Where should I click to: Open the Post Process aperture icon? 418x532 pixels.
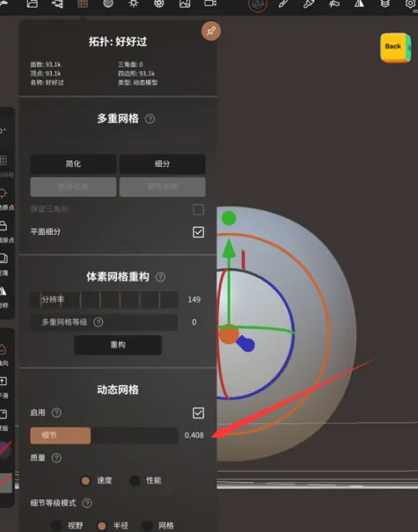[x=159, y=3]
